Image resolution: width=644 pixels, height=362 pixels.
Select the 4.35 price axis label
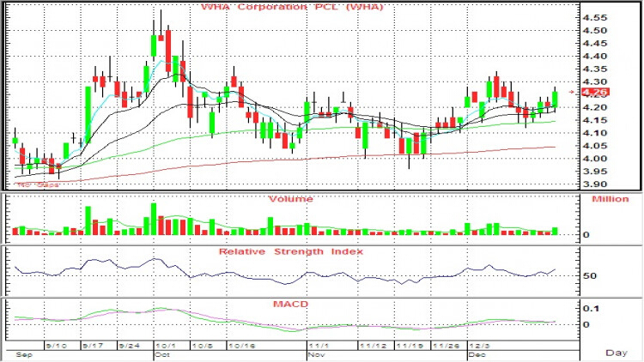pyautogui.click(x=594, y=69)
